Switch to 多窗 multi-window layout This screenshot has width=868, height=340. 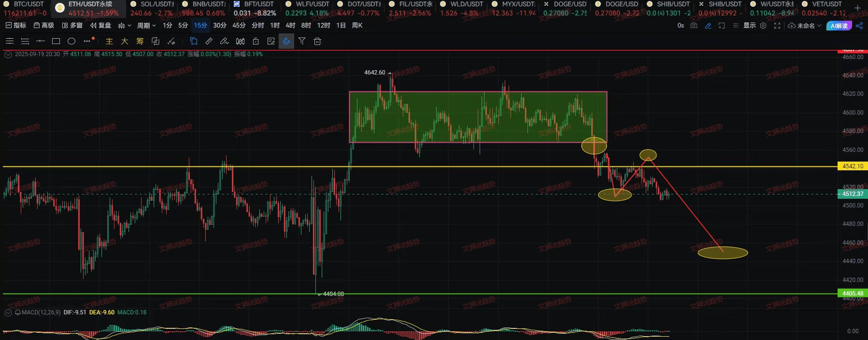(x=72, y=25)
